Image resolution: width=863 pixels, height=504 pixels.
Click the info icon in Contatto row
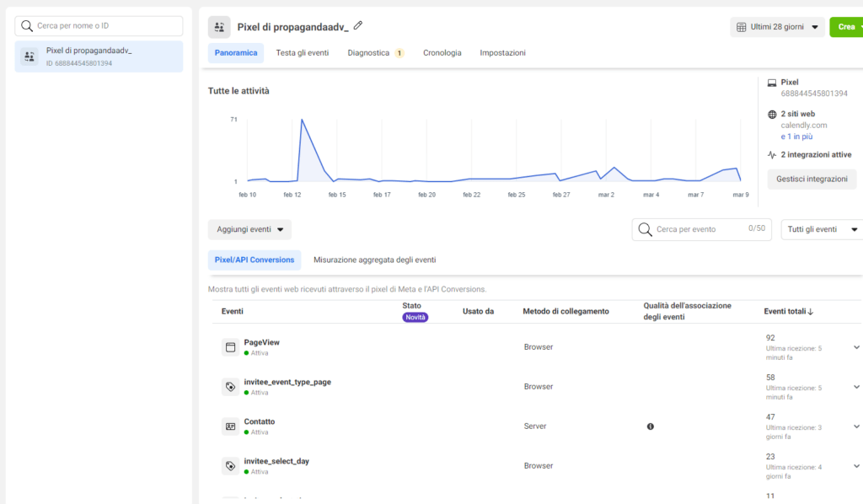650,426
